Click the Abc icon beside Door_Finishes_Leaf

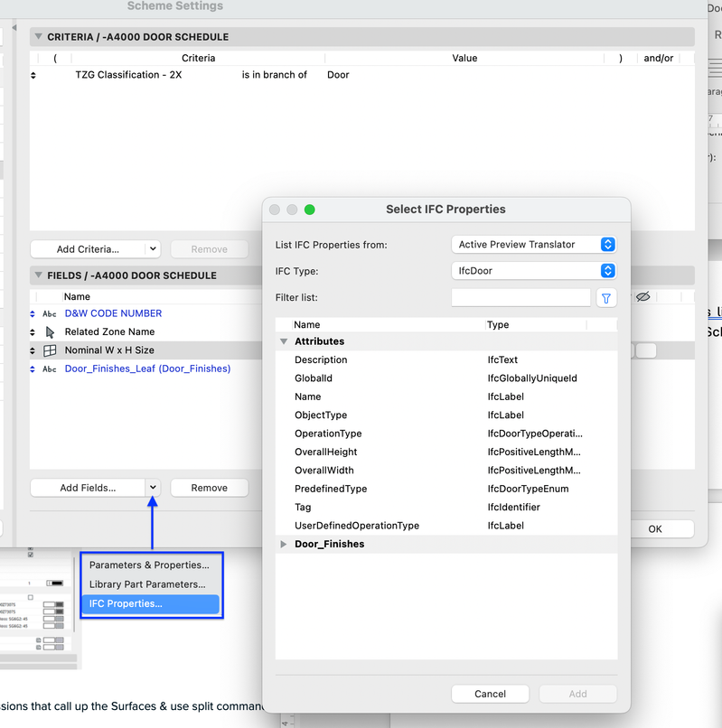coord(50,369)
